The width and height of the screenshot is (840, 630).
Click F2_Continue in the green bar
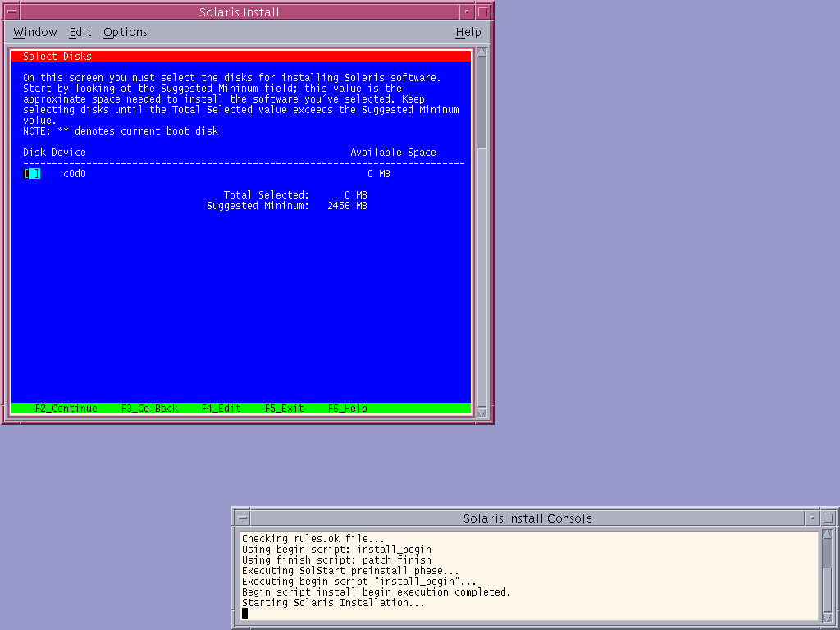66,409
